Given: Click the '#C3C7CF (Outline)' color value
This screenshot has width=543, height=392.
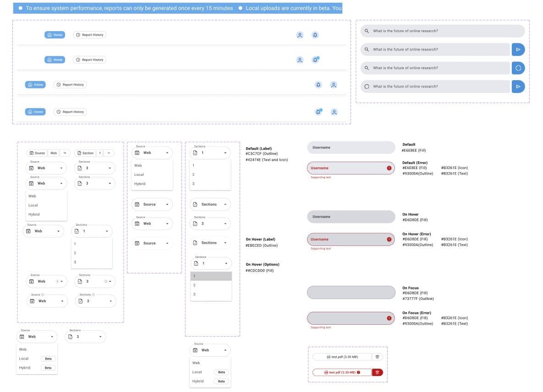Looking at the screenshot, I should (x=262, y=153).
